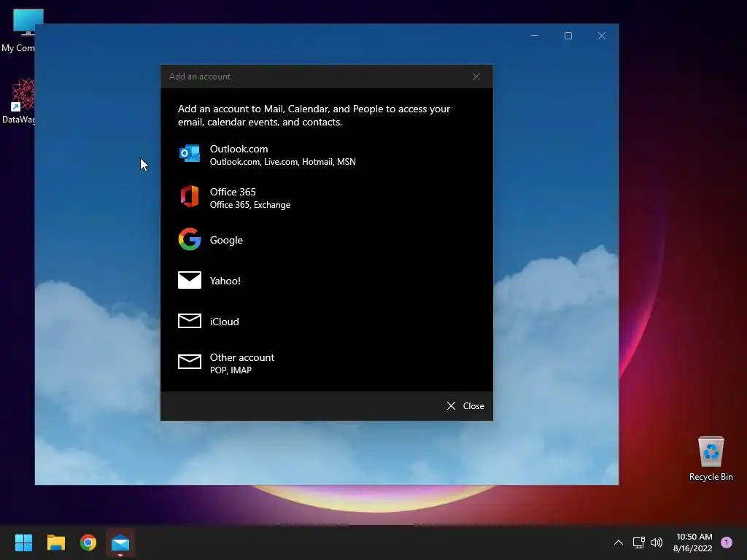Viewport: 747px width, 560px height.
Task: Add an iCloud account via its label
Action: pyautogui.click(x=224, y=322)
